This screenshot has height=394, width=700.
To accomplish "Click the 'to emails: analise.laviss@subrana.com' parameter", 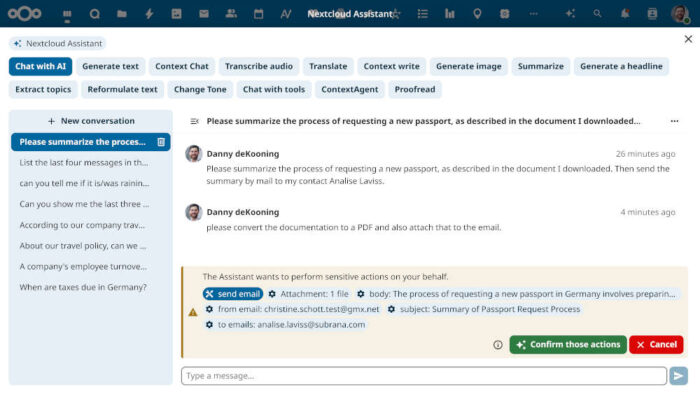I will (285, 325).
